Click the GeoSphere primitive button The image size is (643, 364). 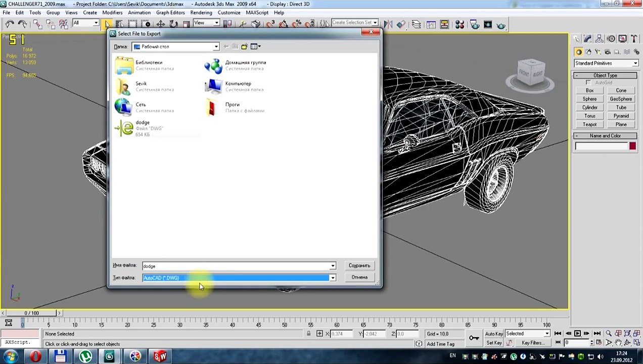point(621,99)
